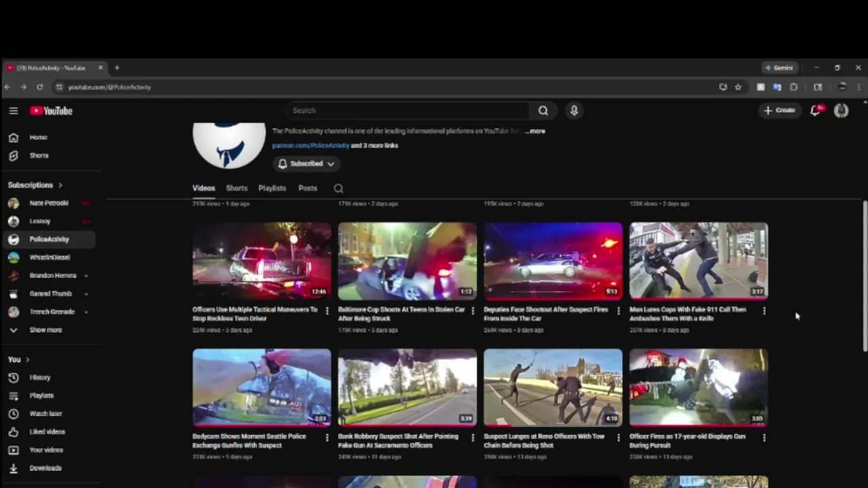The image size is (868, 488).
Task: Play Baltimore Cop Shoots At Teens thumbnail
Action: pos(408,261)
